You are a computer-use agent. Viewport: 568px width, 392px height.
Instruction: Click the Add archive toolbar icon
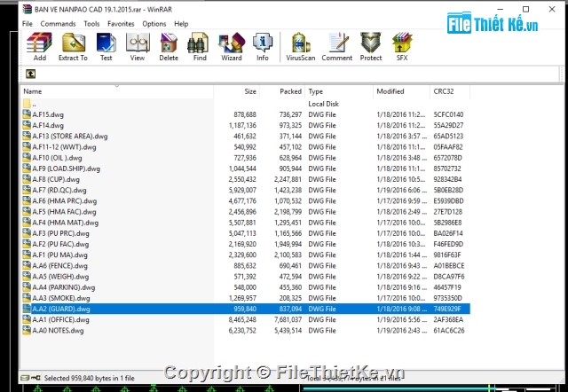coord(39,46)
